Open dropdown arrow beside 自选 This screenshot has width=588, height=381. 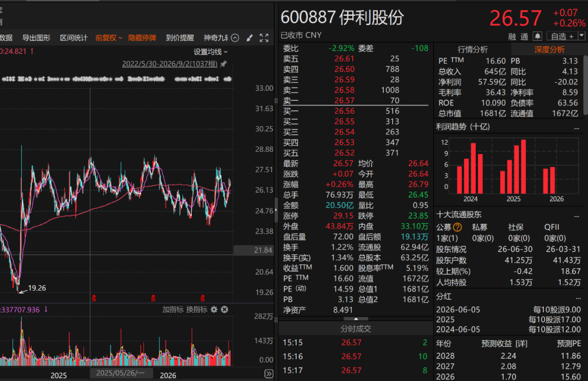tap(581, 36)
